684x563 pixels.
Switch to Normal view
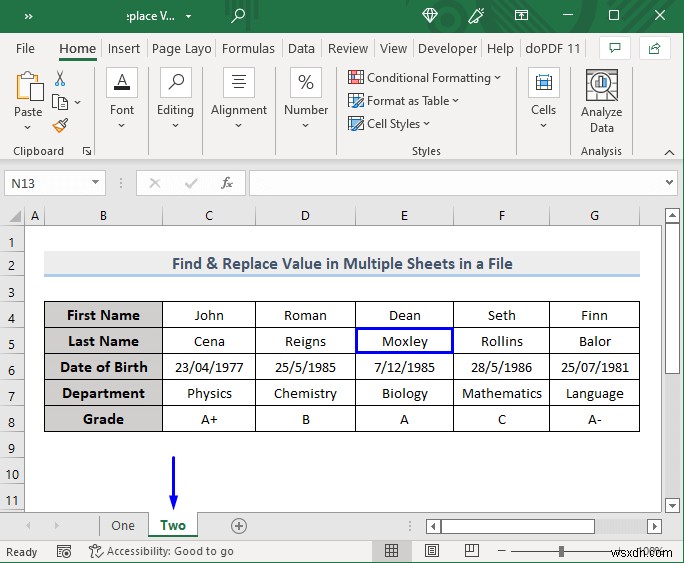pyautogui.click(x=391, y=551)
